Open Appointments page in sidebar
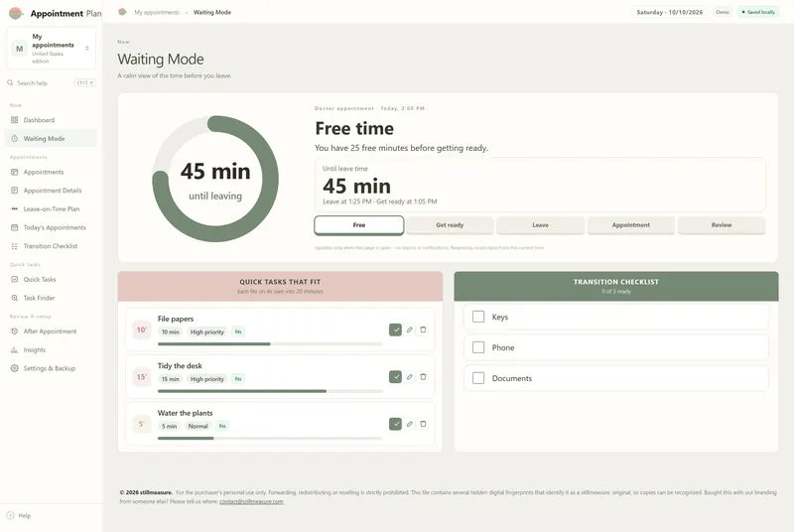 coord(51,172)
